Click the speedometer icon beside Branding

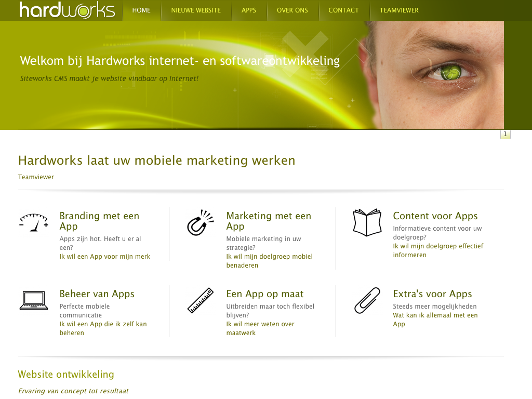34,222
